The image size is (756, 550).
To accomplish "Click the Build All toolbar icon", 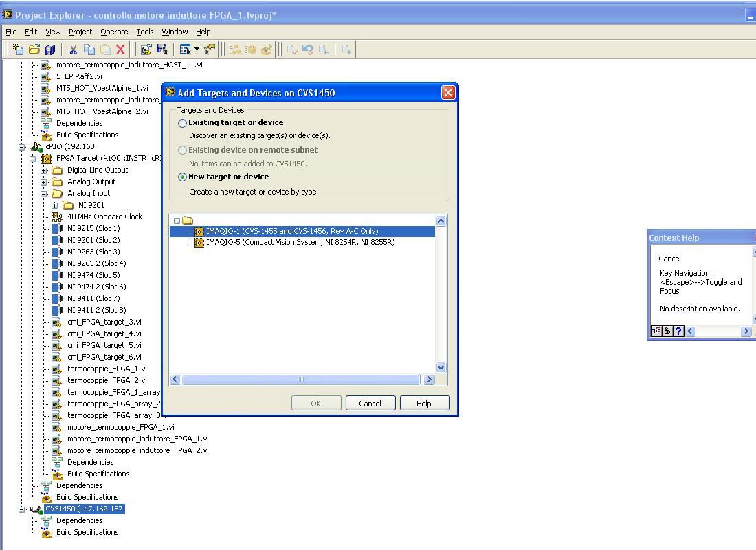I will (235, 49).
